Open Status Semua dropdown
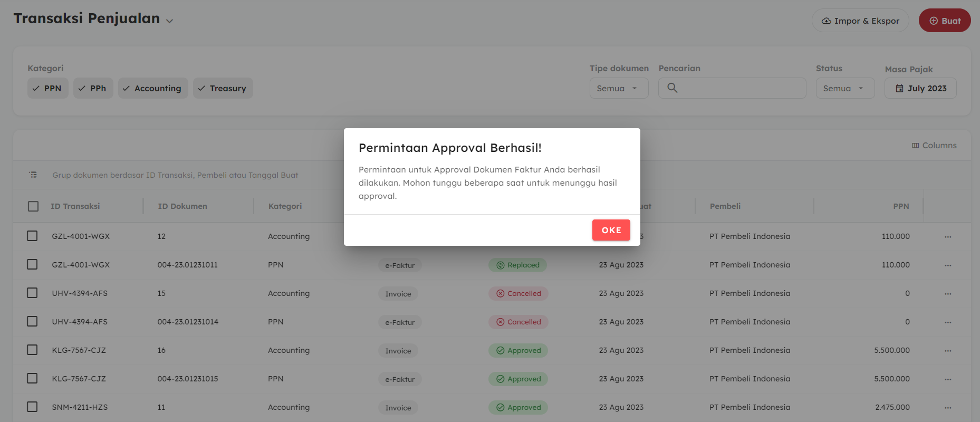The image size is (980, 422). tap(844, 88)
